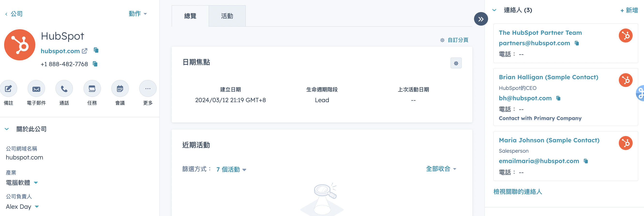
Task: Click 檢視關聯的連絡人 link
Action: (518, 192)
